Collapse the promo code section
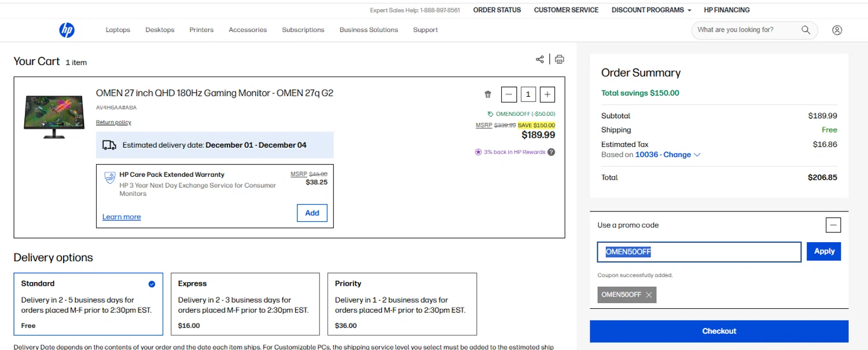868x350 pixels. pyautogui.click(x=833, y=225)
